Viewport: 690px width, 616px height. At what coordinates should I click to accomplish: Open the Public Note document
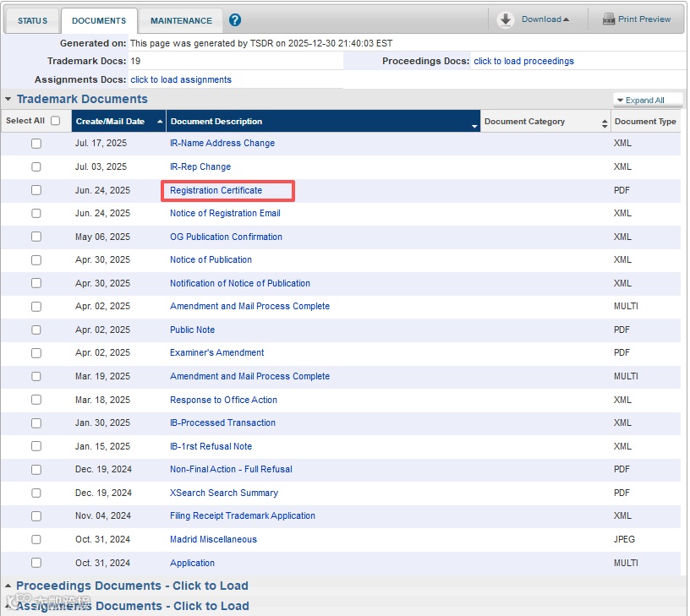point(192,330)
